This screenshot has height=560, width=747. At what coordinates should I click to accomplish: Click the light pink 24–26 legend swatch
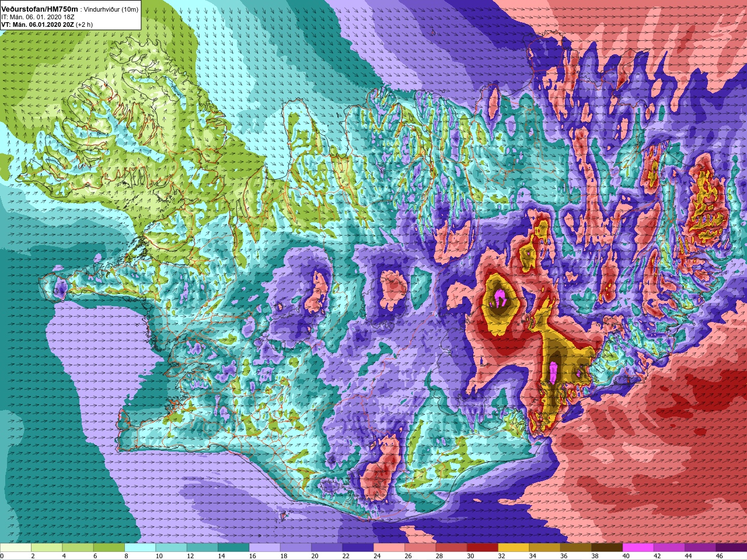point(389,548)
